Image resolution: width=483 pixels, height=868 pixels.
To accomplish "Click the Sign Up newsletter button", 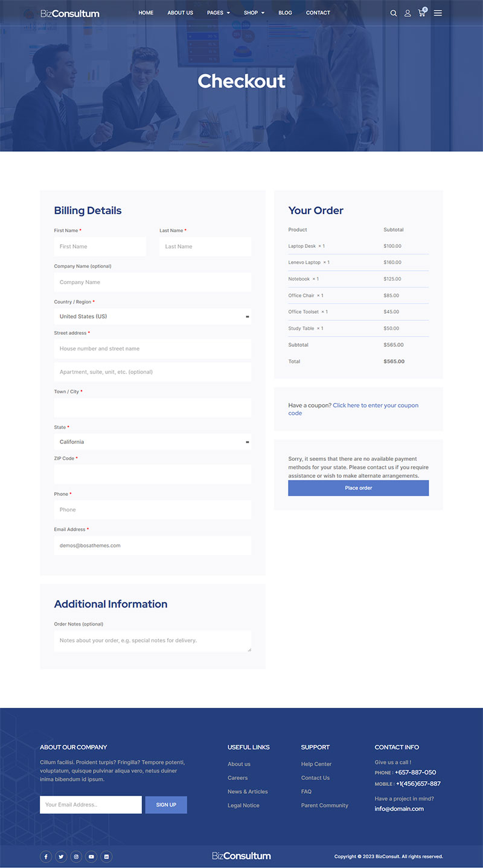I will coord(166,805).
